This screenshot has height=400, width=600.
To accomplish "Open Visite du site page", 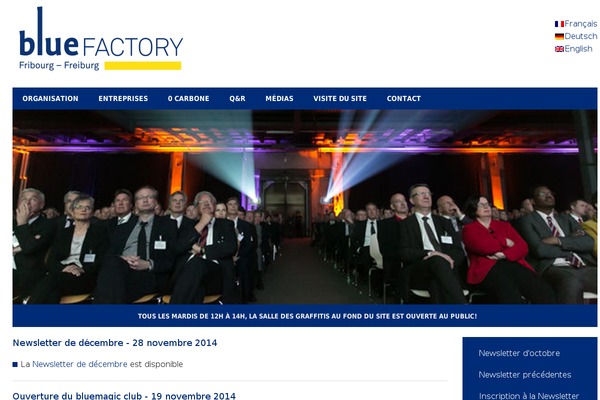I will [x=340, y=99].
